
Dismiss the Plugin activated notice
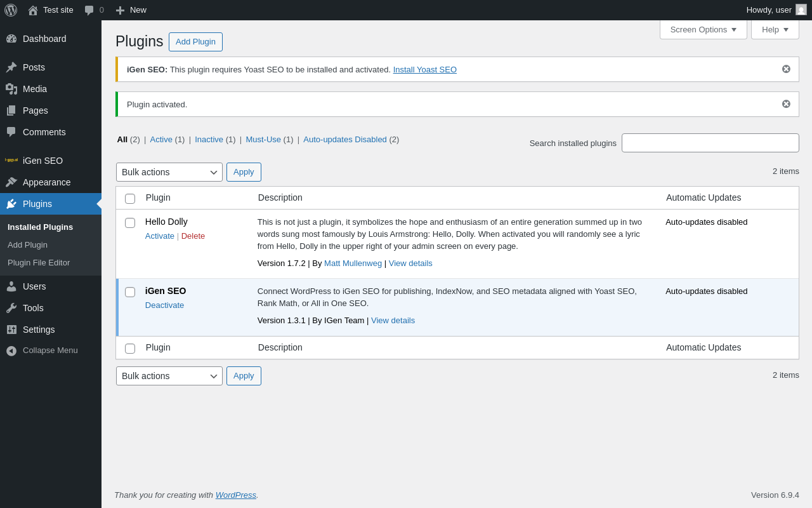pyautogui.click(x=786, y=104)
